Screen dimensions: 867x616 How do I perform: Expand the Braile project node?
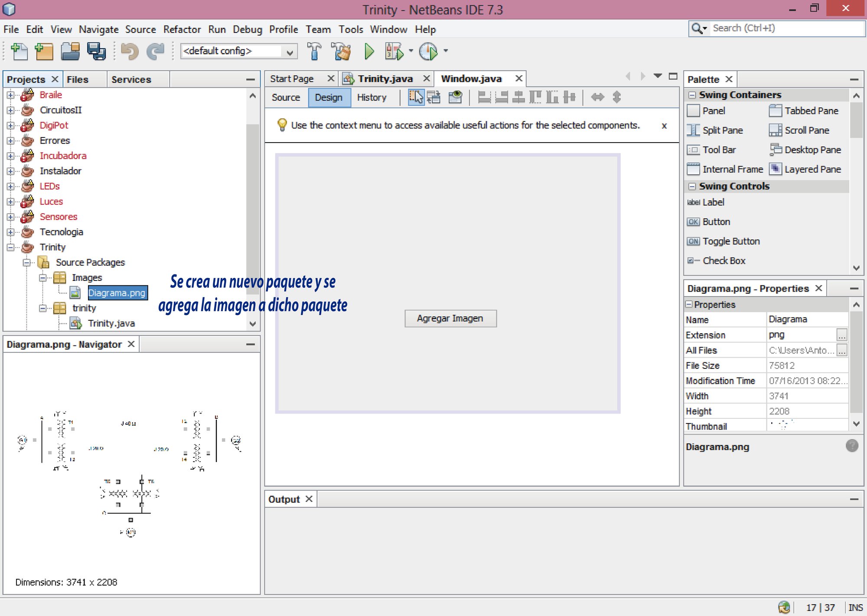(10, 95)
